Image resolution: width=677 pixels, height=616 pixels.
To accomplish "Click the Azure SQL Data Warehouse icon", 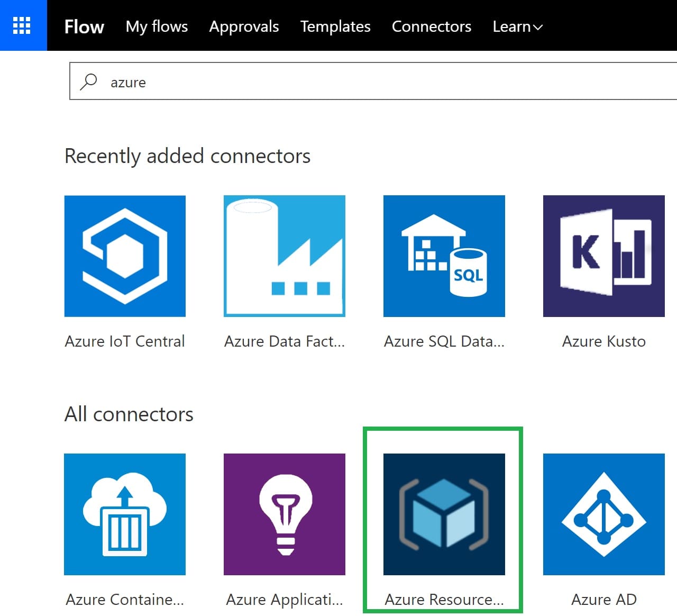I will (444, 256).
